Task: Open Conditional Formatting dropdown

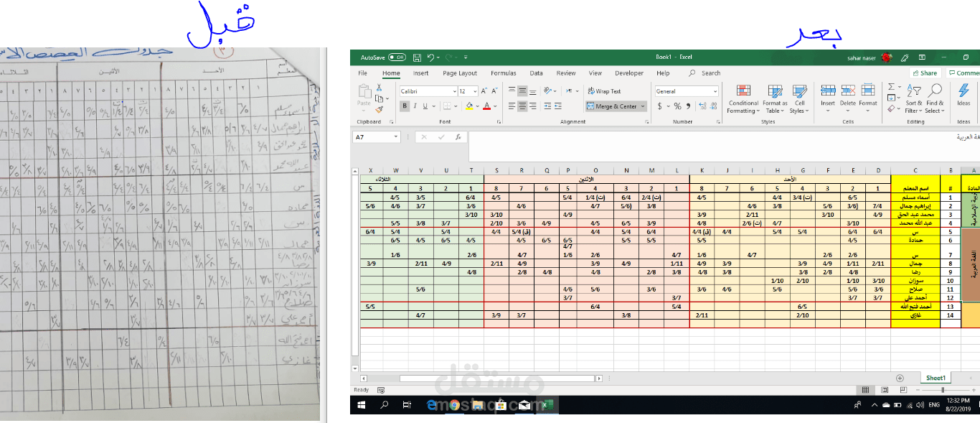Action: [x=743, y=98]
